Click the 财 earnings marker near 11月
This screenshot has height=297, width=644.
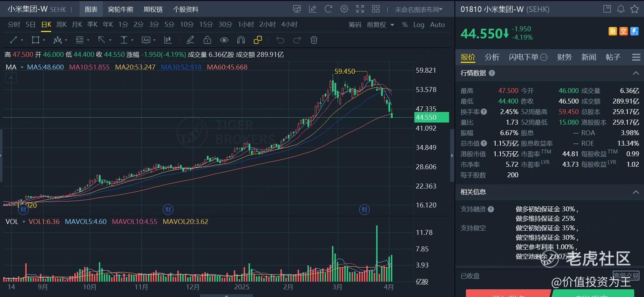(168, 210)
